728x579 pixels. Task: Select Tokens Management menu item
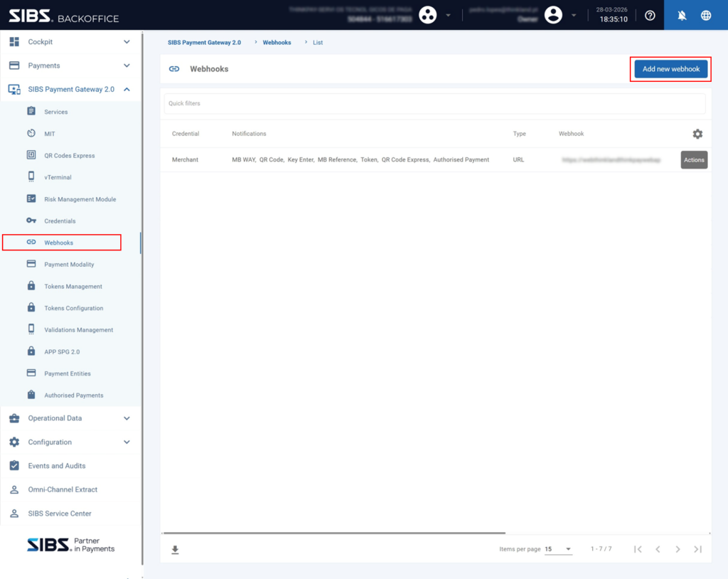(x=73, y=287)
